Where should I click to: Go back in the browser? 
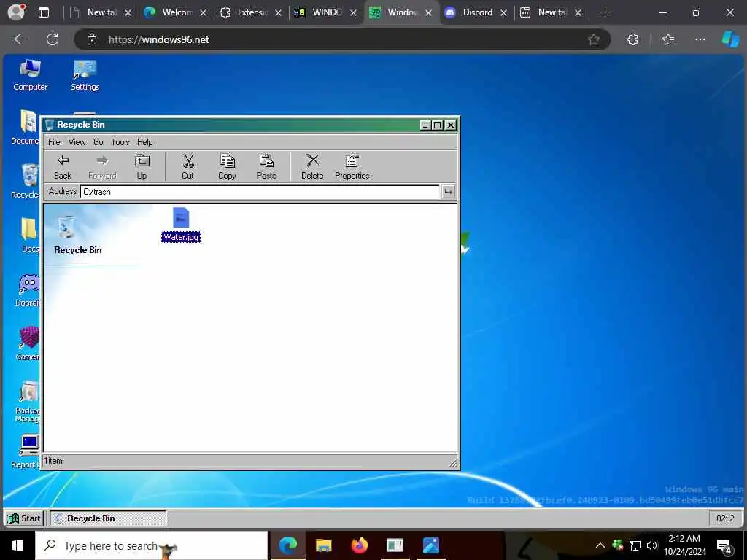[x=20, y=39]
